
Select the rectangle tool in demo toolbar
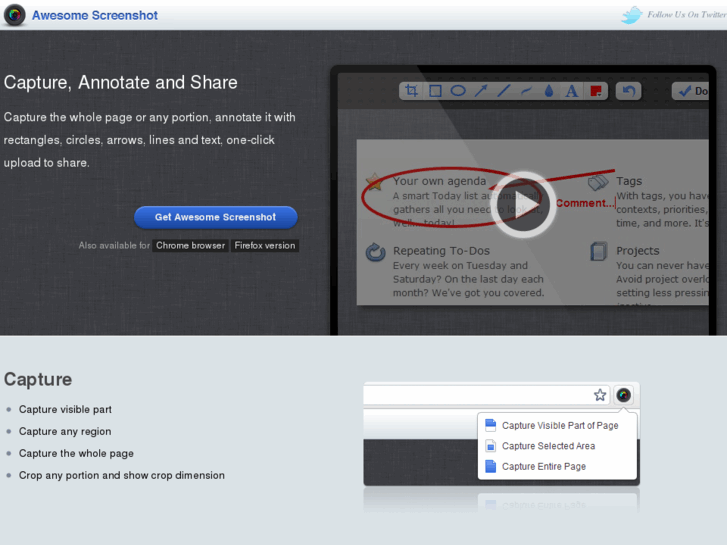[x=435, y=90]
